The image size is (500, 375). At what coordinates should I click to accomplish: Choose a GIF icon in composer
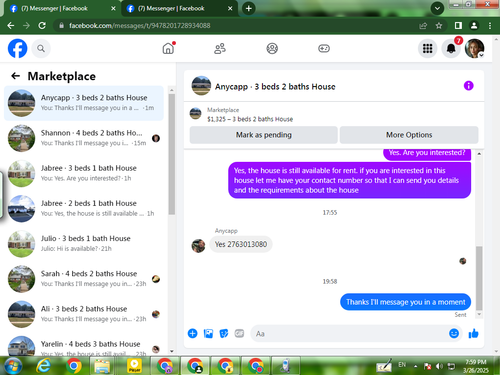[x=239, y=333]
